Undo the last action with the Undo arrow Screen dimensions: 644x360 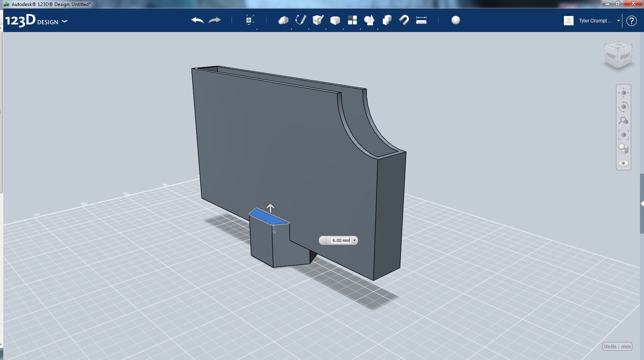point(197,20)
